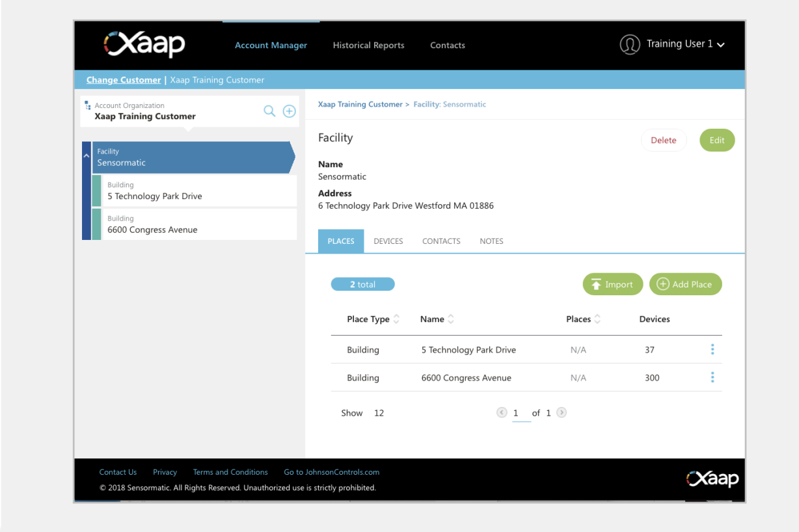Screen dimensions: 799x532
Task: Switch to the DEVICES tab
Action: pyautogui.click(x=388, y=241)
